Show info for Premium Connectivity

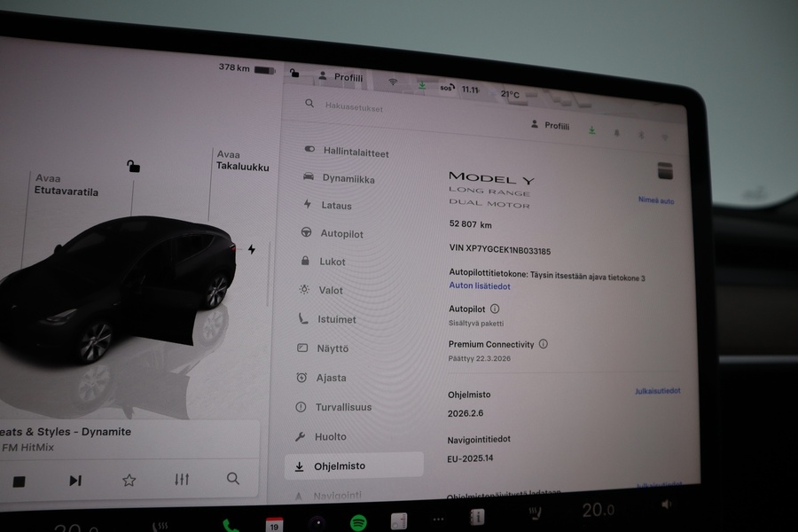pos(544,344)
